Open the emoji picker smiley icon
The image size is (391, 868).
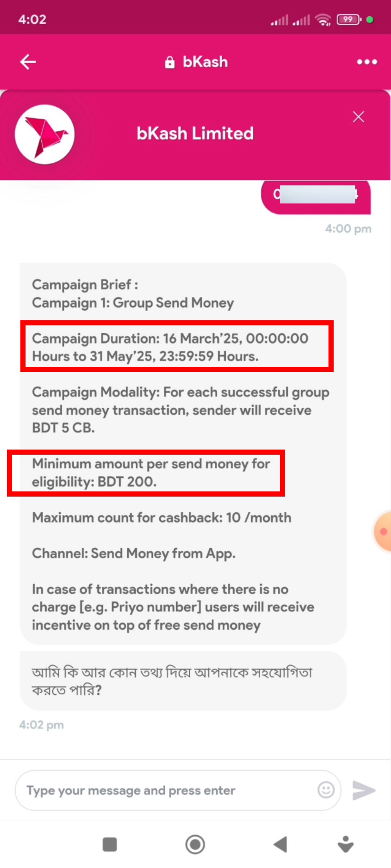326,790
